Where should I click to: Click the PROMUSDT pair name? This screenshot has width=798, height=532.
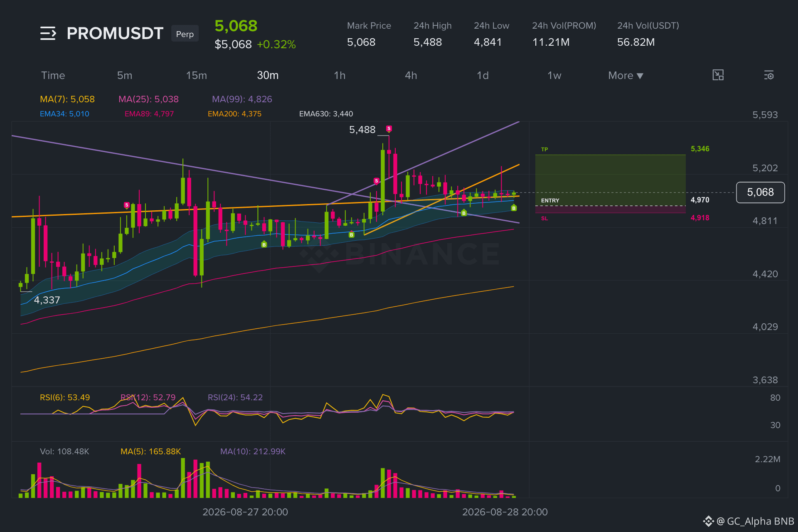pyautogui.click(x=115, y=33)
